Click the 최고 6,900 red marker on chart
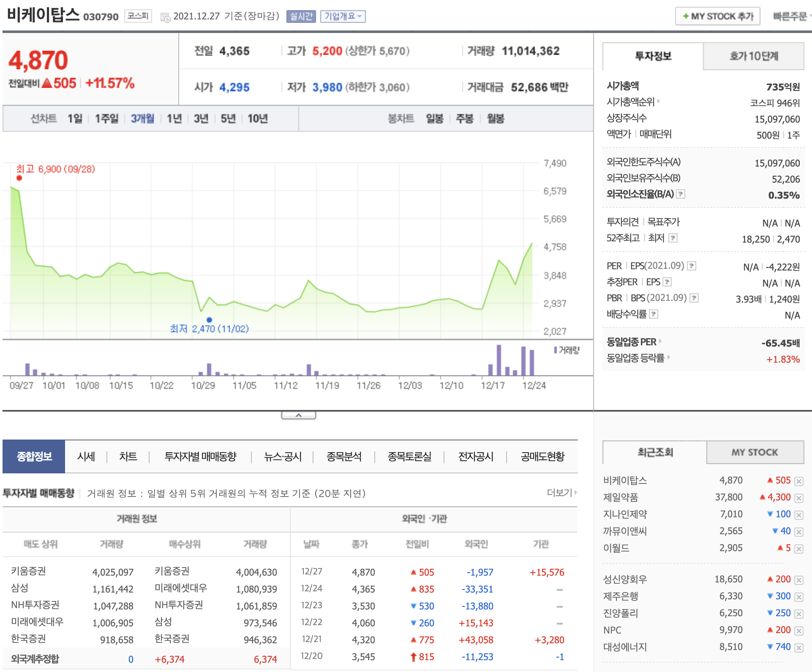 click(x=19, y=178)
